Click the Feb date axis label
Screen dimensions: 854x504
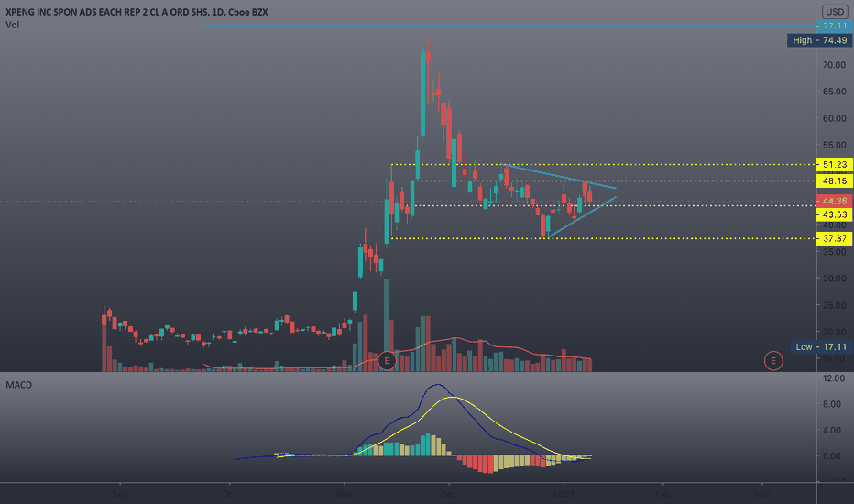coord(662,494)
